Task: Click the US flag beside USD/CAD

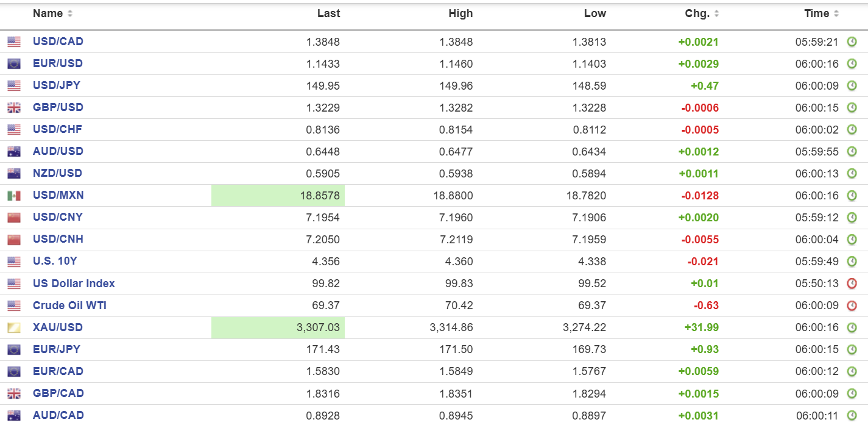Action: click(14, 42)
